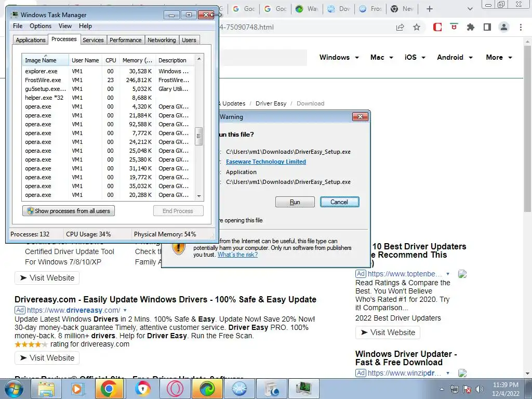
Task: Open the drivereasy.com ad dropdown arrow
Action: [x=125, y=310]
